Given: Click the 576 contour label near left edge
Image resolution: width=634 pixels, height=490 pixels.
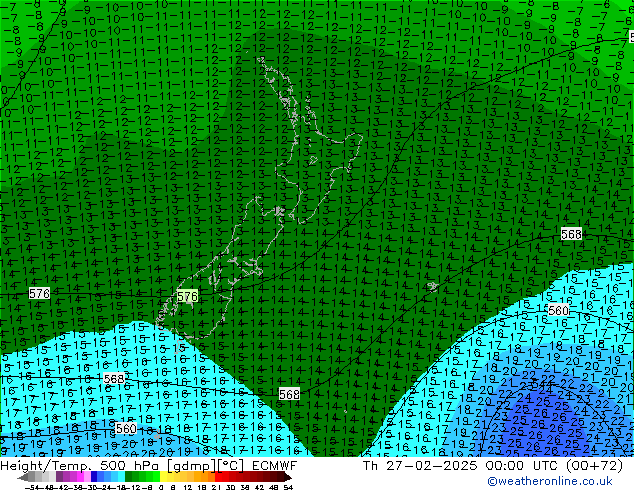Looking at the screenshot, I should 39,293.
